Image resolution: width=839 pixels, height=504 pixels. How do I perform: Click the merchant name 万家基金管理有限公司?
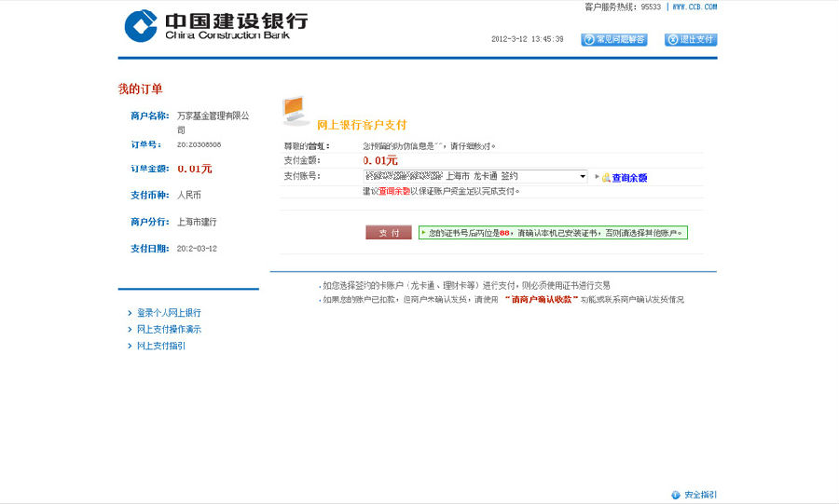click(x=213, y=122)
